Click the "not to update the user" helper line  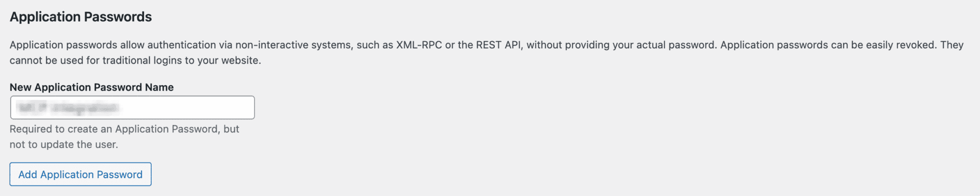pos(64,144)
